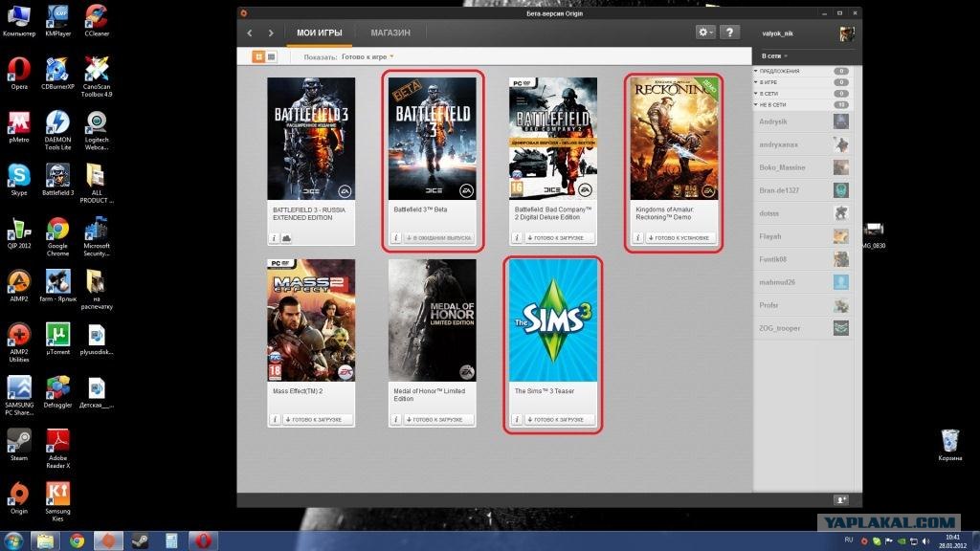Viewport: 980px width, 551px height.
Task: Open Origin help with question mark button
Action: tap(729, 32)
